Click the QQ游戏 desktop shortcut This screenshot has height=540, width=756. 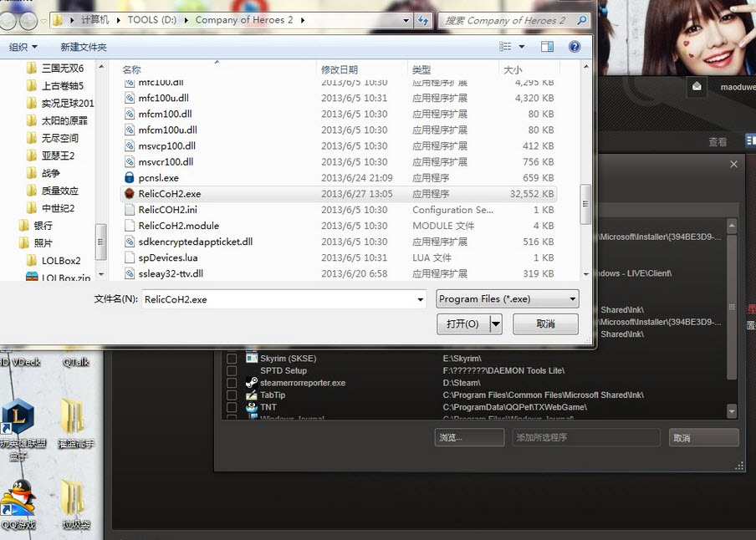pyautogui.click(x=19, y=504)
